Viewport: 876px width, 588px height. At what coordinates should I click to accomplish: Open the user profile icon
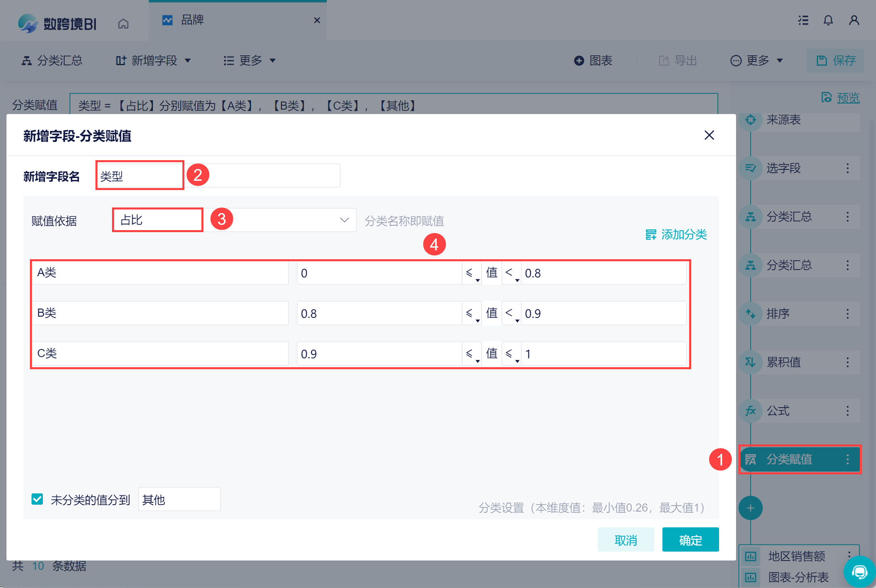point(854,20)
